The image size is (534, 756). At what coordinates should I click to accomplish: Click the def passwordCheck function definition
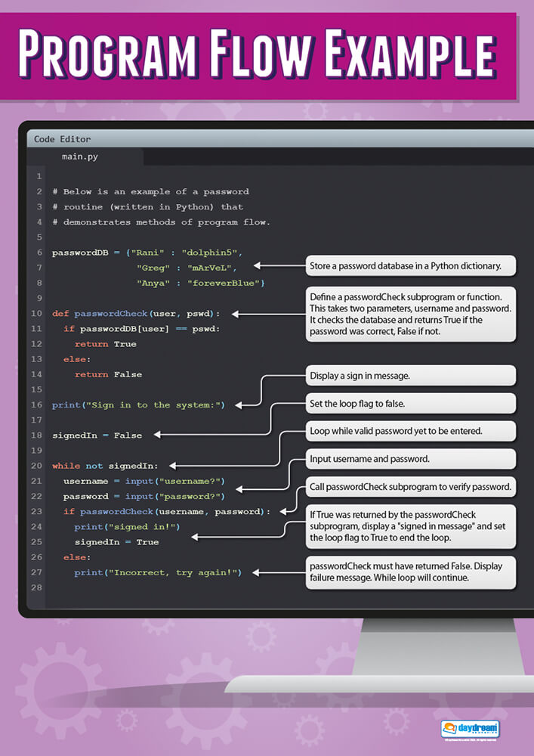click(x=136, y=313)
